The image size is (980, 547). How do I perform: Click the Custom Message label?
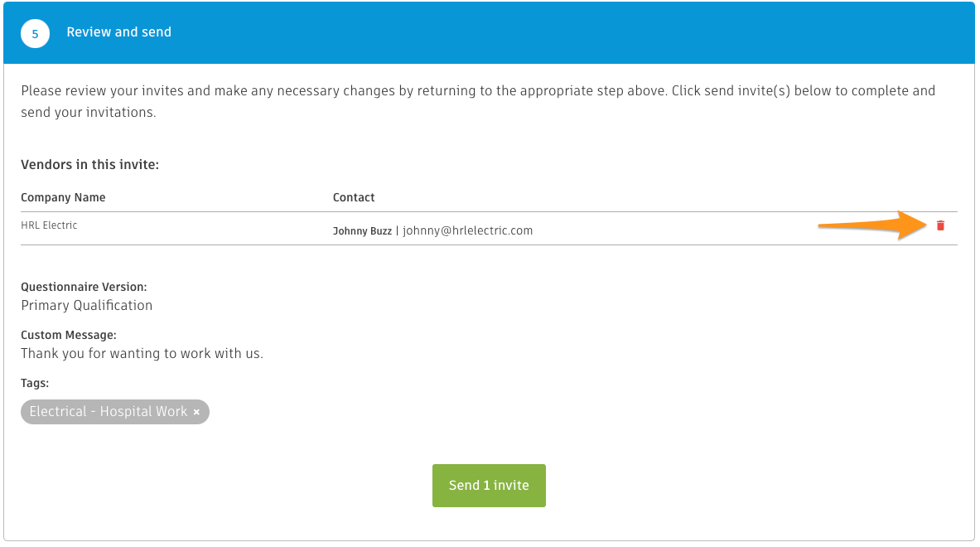coord(69,335)
